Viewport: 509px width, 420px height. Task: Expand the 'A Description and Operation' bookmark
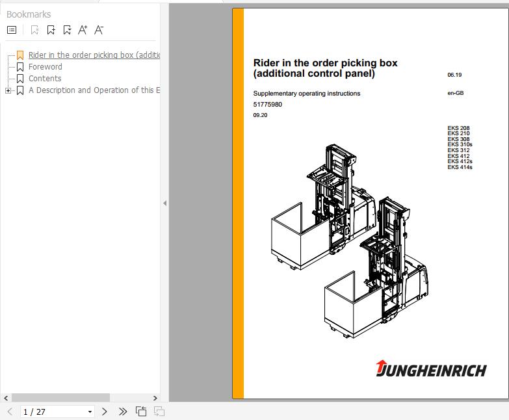[x=8, y=90]
